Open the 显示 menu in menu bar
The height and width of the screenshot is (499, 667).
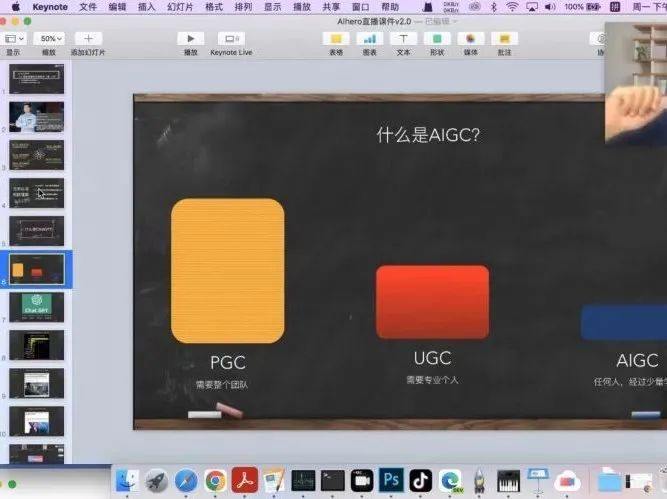(273, 7)
